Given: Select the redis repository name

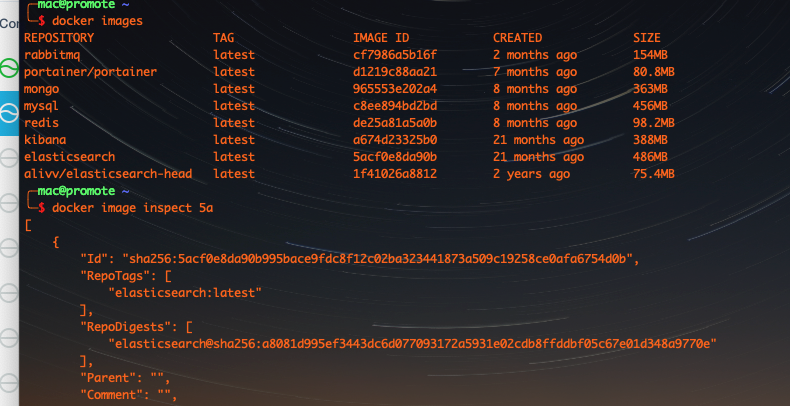Looking at the screenshot, I should (x=41, y=123).
